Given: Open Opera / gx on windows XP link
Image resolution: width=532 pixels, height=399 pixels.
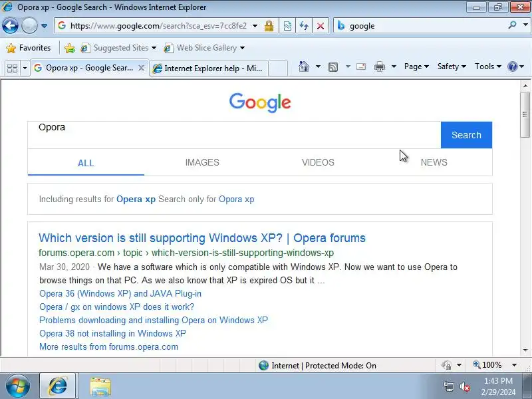Looking at the screenshot, I should tap(117, 307).
